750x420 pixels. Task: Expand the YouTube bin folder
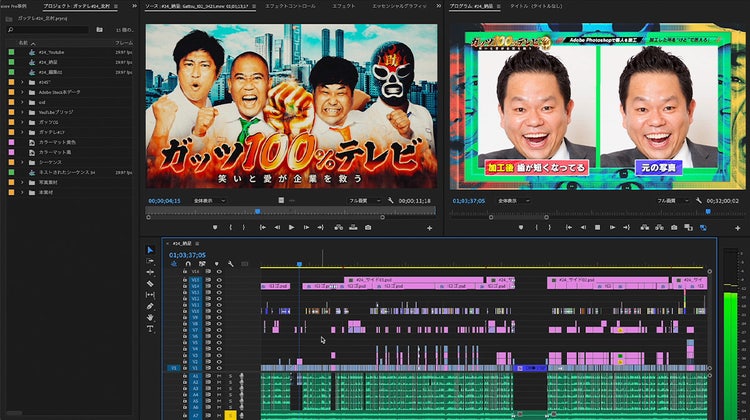pos(22,112)
